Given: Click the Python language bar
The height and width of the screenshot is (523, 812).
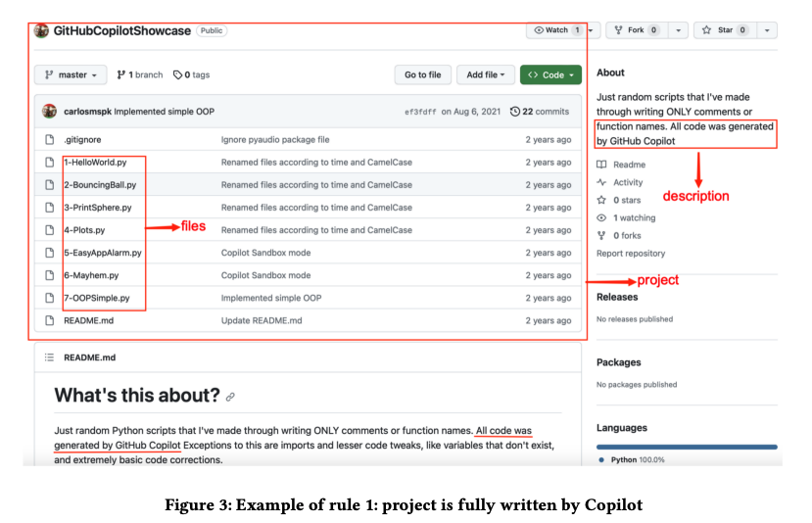Looking at the screenshot, I should coord(687,447).
